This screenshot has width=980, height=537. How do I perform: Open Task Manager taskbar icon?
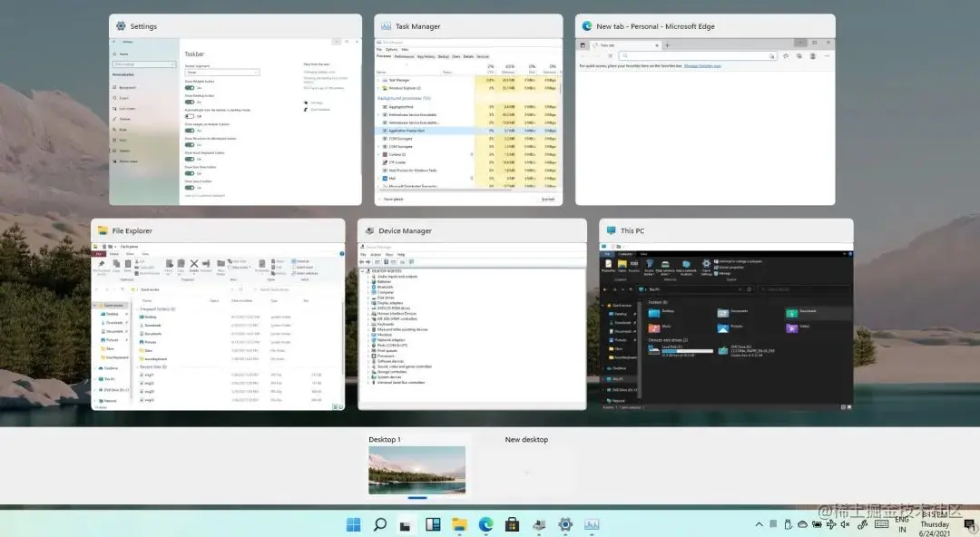point(592,524)
